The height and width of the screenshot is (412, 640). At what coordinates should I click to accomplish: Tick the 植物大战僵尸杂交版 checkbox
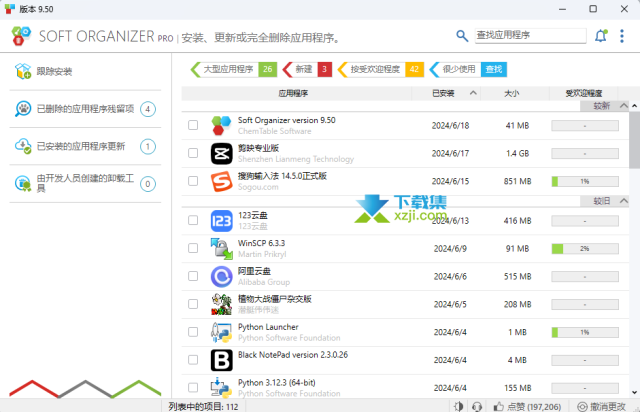click(193, 304)
